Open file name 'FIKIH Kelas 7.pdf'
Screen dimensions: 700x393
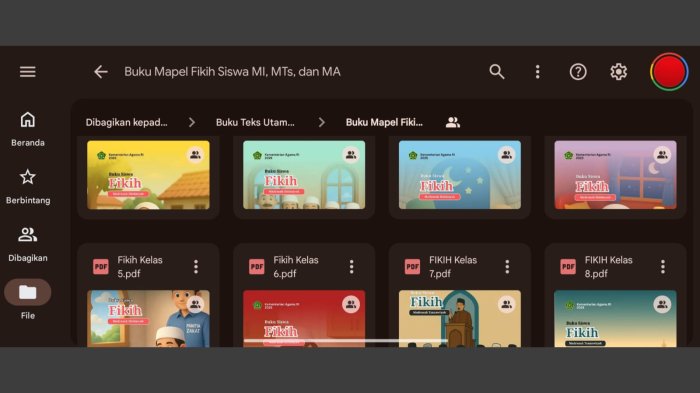(453, 267)
